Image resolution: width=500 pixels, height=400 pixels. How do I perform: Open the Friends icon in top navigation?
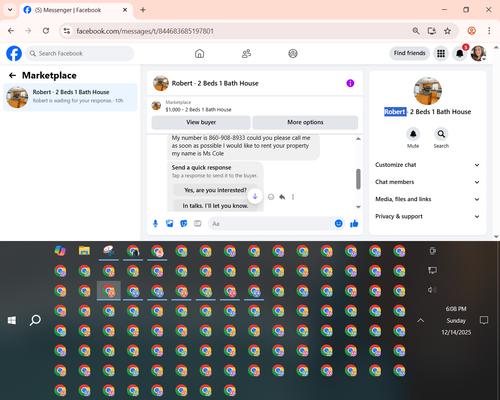coord(246,53)
